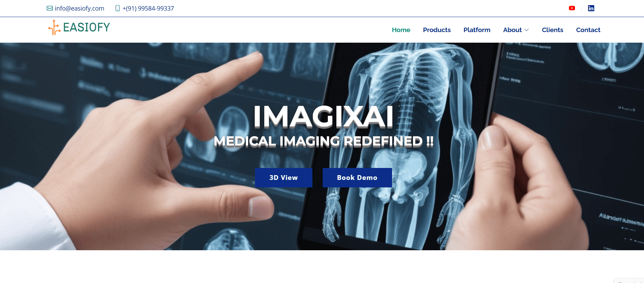The image size is (644, 283).
Task: Go to the Home page link
Action: (x=401, y=30)
